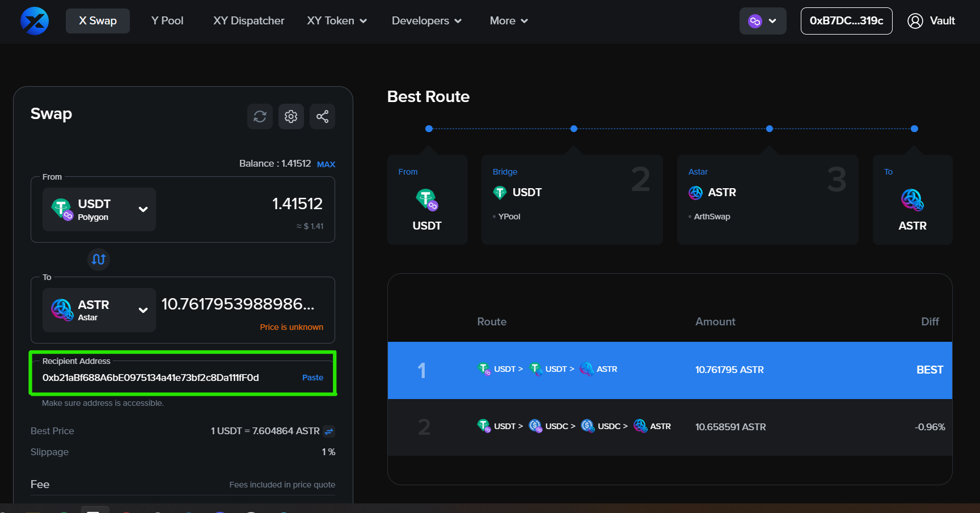Switch From and To tokens
The width and height of the screenshot is (980, 513).
click(x=99, y=259)
